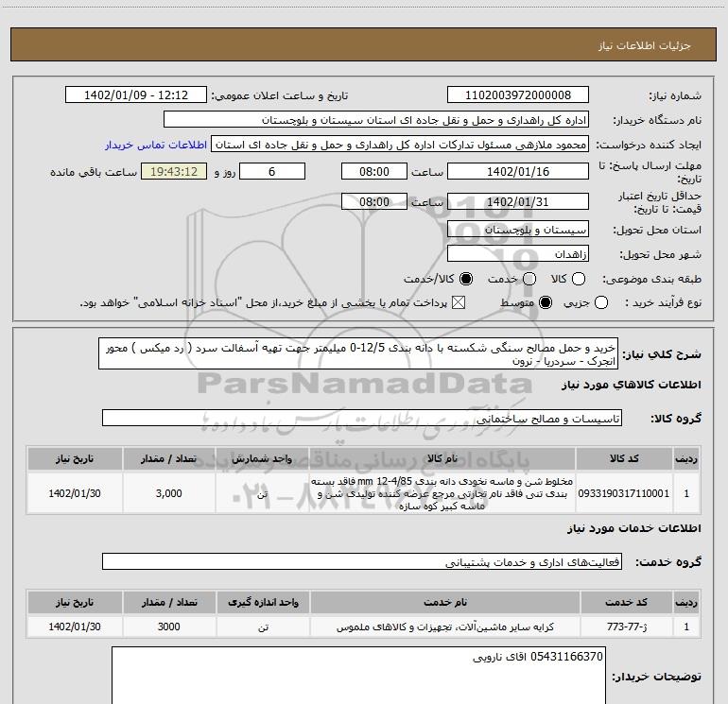Click announcement date field 1402/01/09 - 12:12

click(136, 95)
